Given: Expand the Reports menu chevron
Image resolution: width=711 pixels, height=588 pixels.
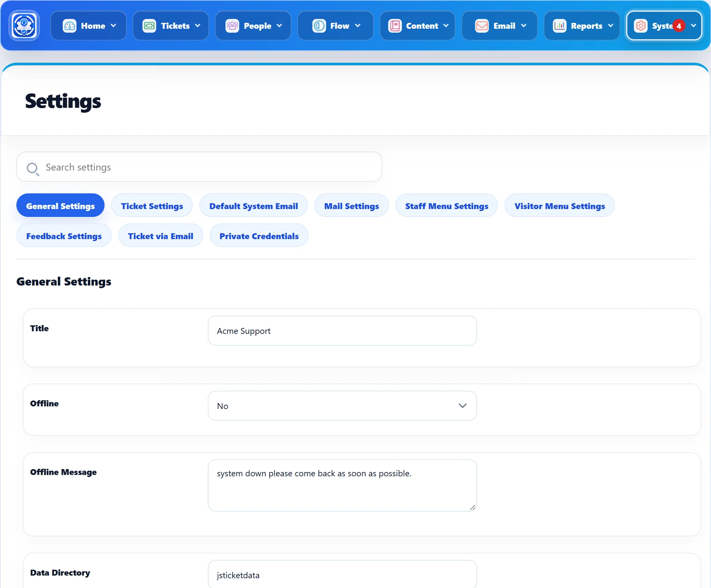Looking at the screenshot, I should 610,26.
